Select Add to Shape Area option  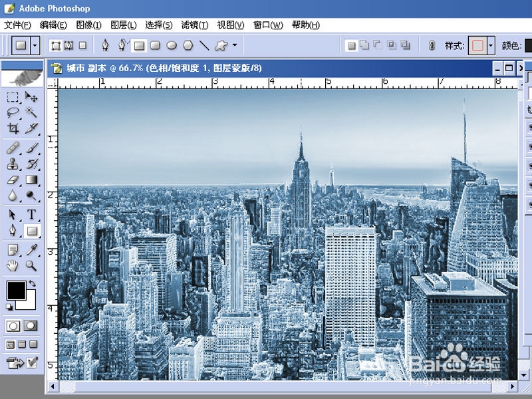click(x=364, y=45)
